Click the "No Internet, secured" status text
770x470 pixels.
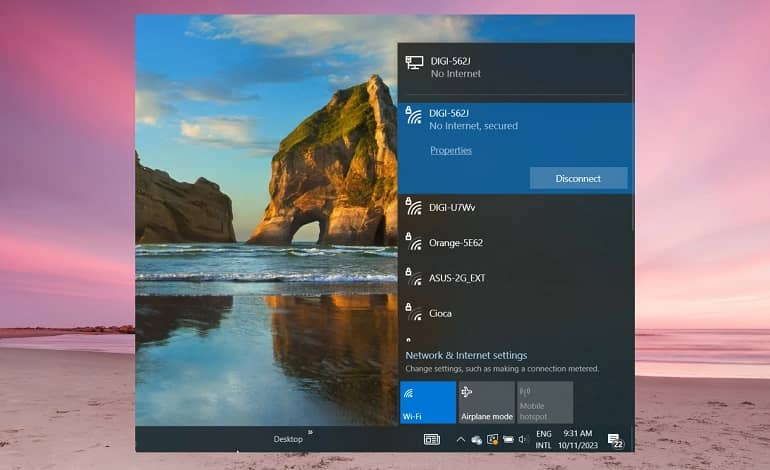click(x=473, y=126)
